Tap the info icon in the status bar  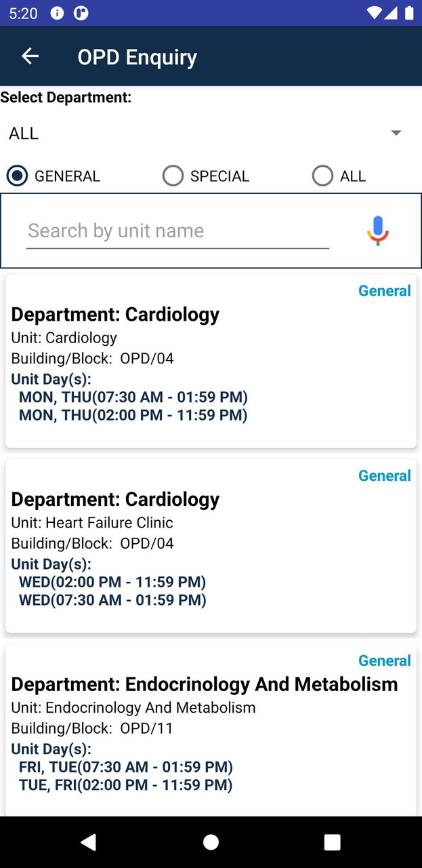click(58, 13)
